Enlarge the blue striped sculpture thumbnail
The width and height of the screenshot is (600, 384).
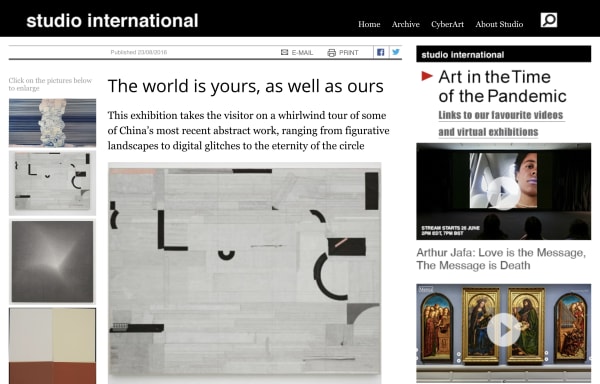coord(52,123)
